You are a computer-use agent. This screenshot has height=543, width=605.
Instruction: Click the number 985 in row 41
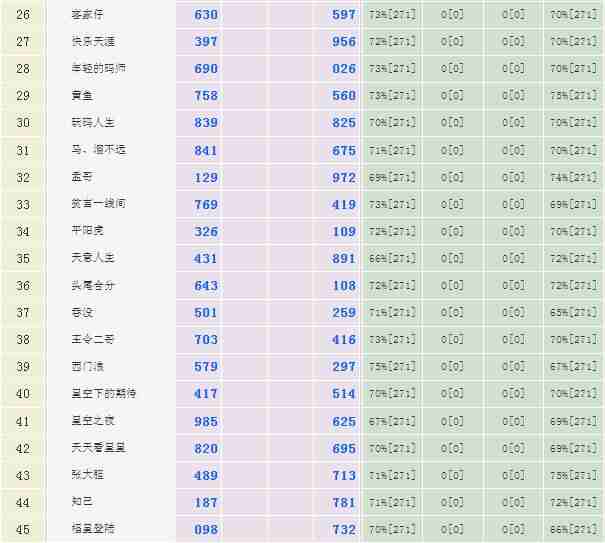pos(206,421)
